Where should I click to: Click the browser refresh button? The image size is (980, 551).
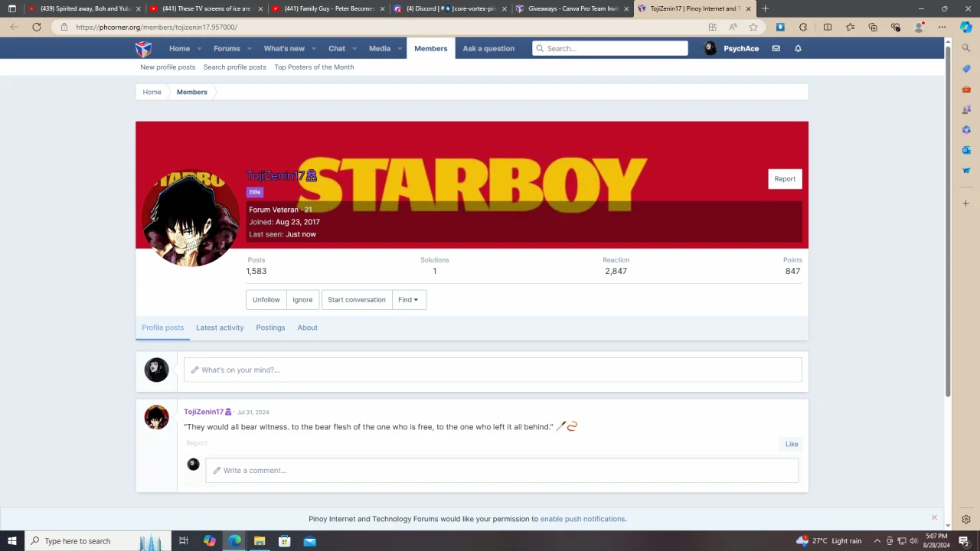36,27
